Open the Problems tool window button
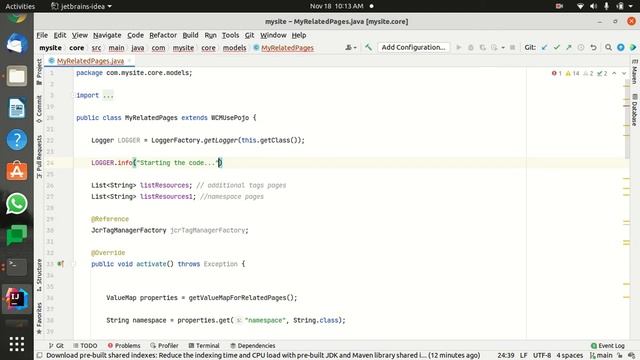This screenshot has height=360, width=640. pos(124,346)
